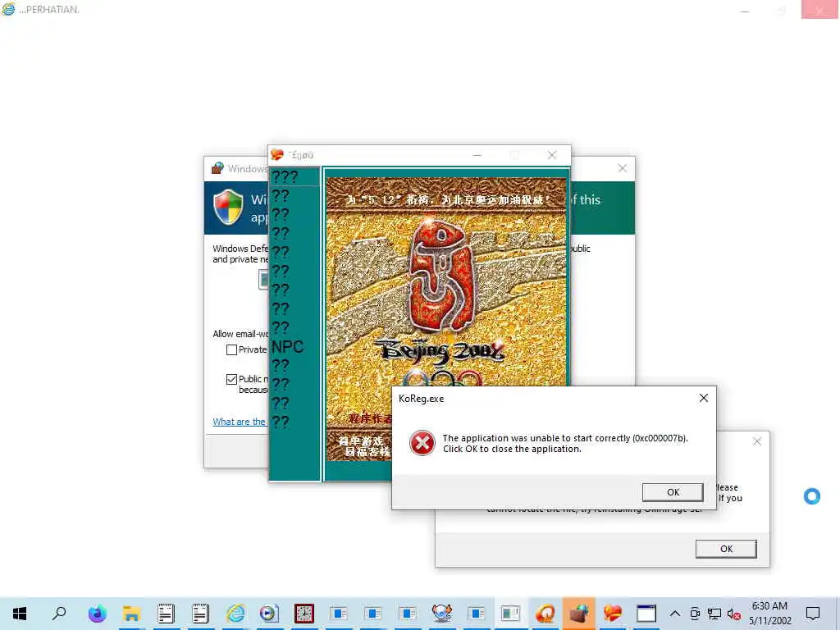Switch to the horned mascot app in taskbar
The height and width of the screenshot is (630, 840).
tap(442, 614)
